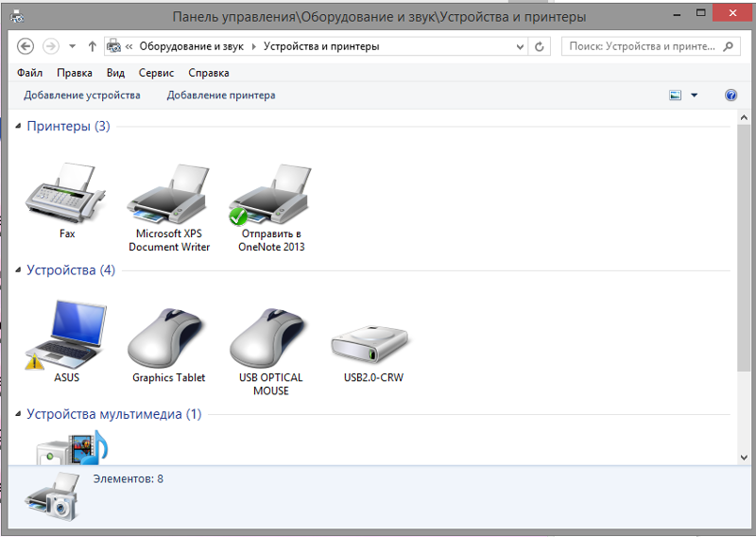Click the window system icon in title bar

pos(17,16)
